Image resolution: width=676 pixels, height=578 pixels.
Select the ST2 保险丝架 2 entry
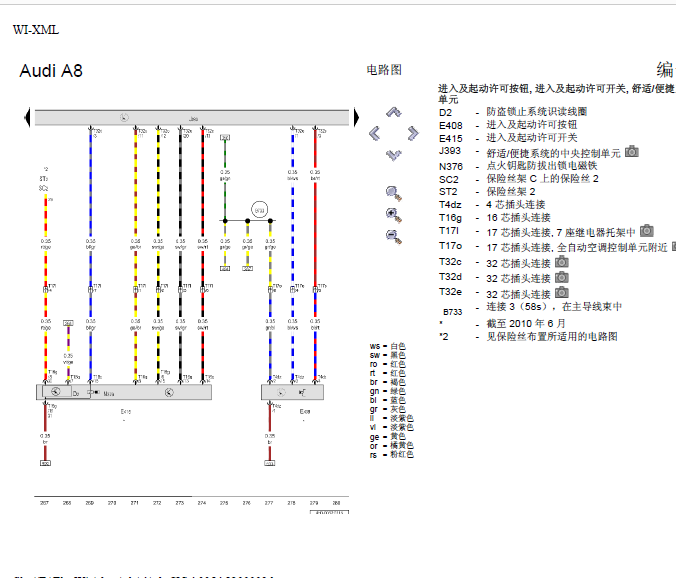point(487,192)
